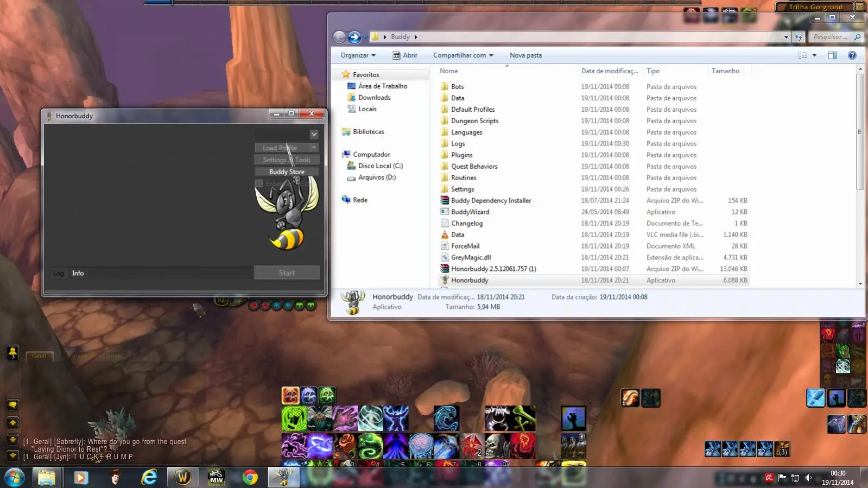The image size is (868, 488).
Task: Click the Abrir toolbar button
Action: pyautogui.click(x=405, y=55)
